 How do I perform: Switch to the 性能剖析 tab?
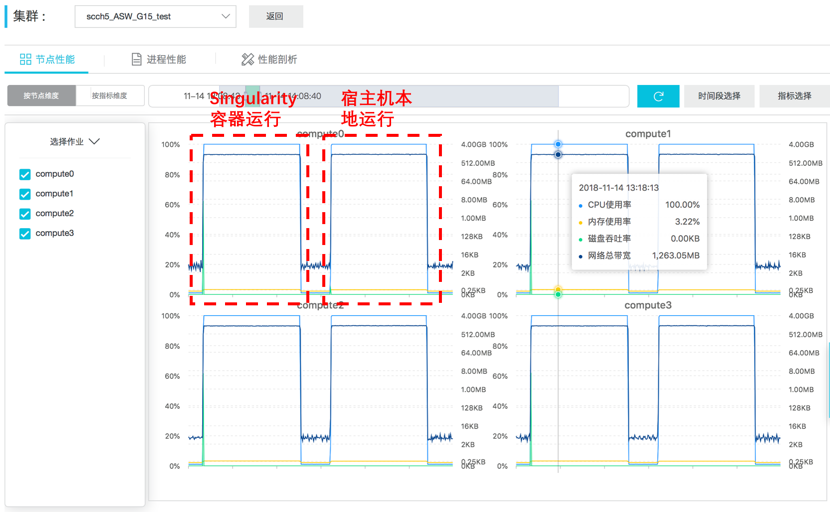tap(269, 59)
